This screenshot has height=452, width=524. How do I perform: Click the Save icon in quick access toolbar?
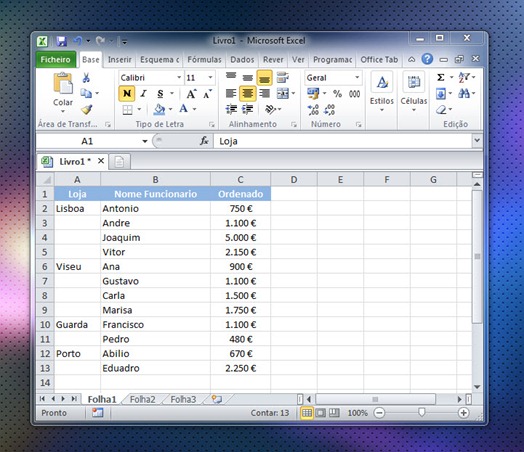(61, 41)
